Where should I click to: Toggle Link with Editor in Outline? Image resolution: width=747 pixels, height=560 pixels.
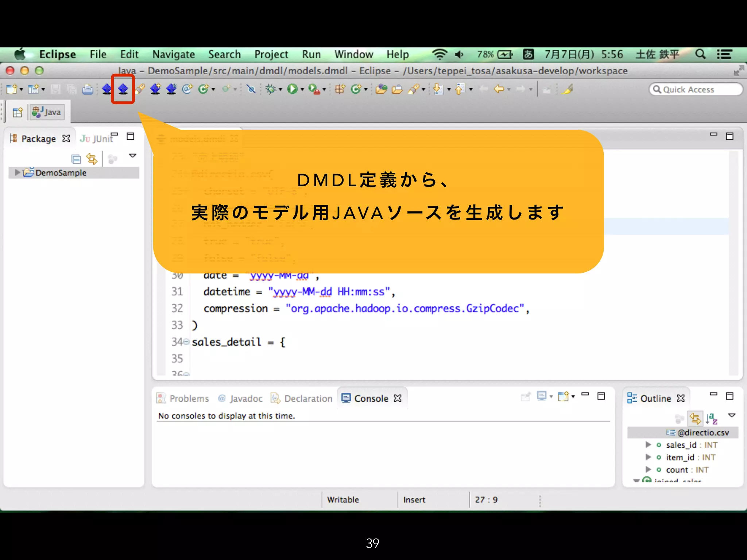695,419
